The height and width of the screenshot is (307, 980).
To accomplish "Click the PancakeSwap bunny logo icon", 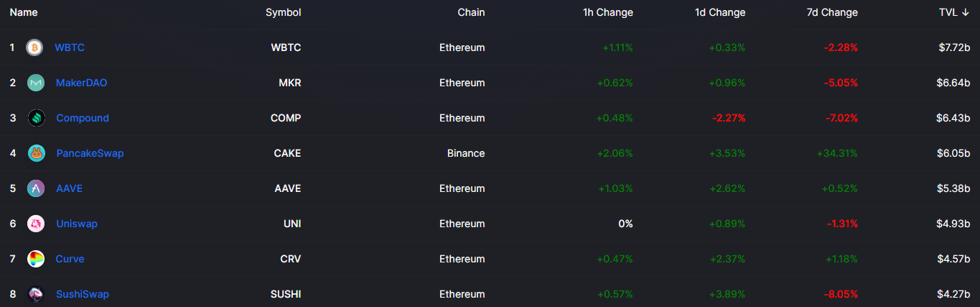I will 36,153.
